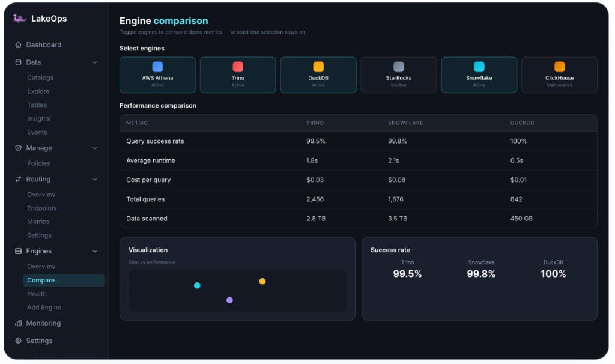Open Policies under Manage

[x=38, y=163]
